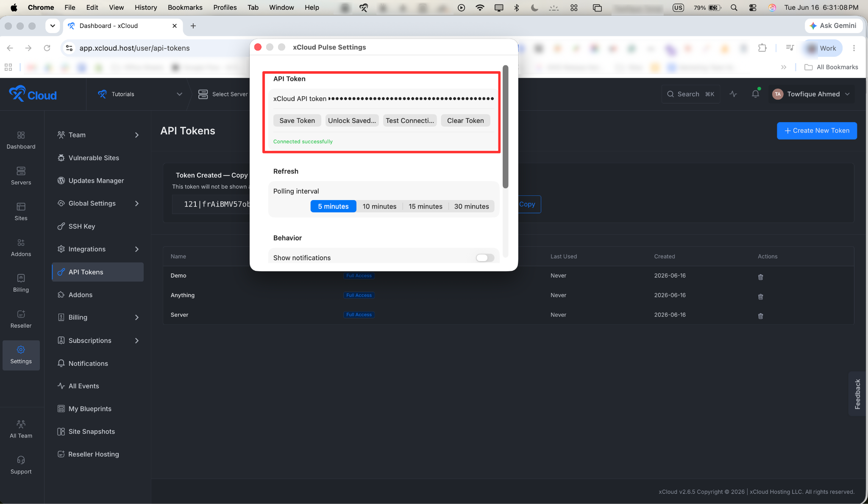This screenshot has height=504, width=868.
Task: Open Apple menu
Action: pos(14,8)
